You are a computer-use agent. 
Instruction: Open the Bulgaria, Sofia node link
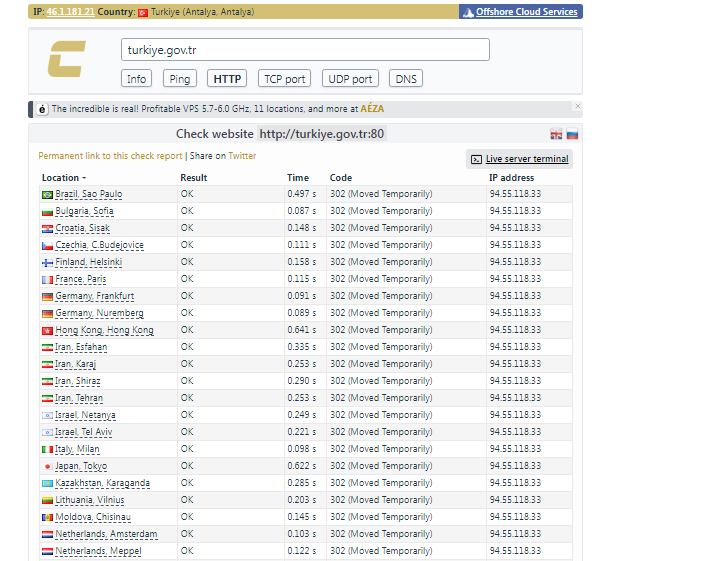[x=84, y=211]
